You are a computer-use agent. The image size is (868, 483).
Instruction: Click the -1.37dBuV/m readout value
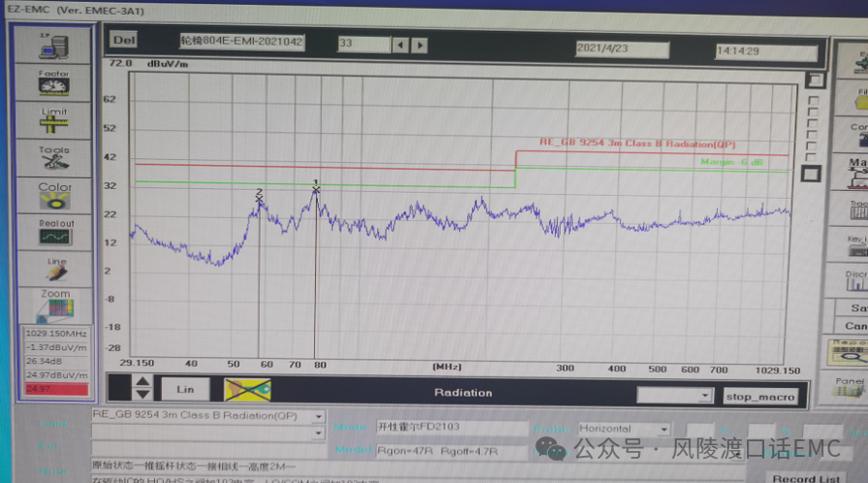56,347
